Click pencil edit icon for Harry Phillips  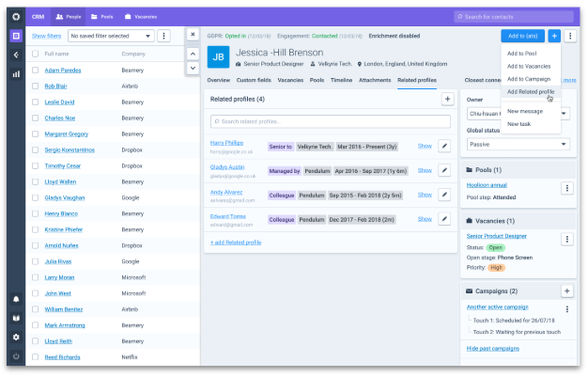pyautogui.click(x=445, y=146)
